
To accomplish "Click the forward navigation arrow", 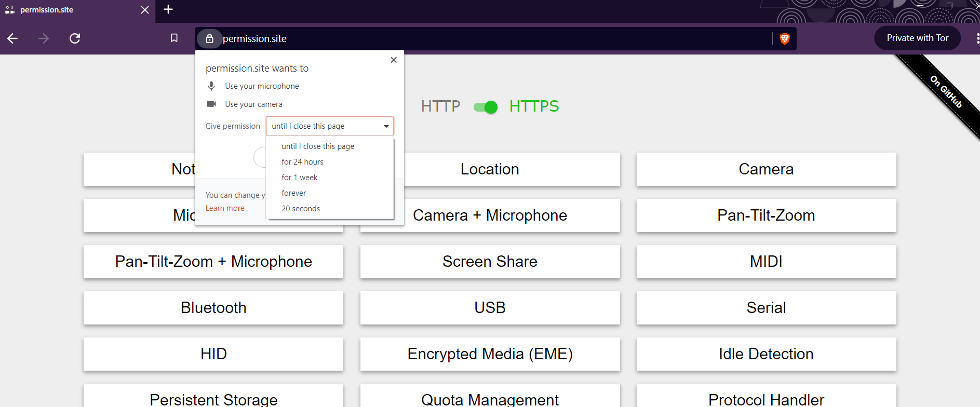I will (x=44, y=38).
